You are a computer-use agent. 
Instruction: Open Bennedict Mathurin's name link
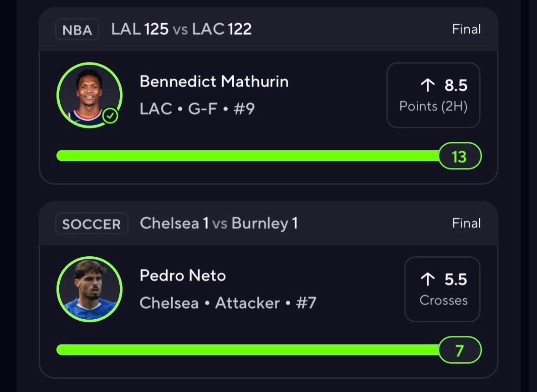coord(214,81)
